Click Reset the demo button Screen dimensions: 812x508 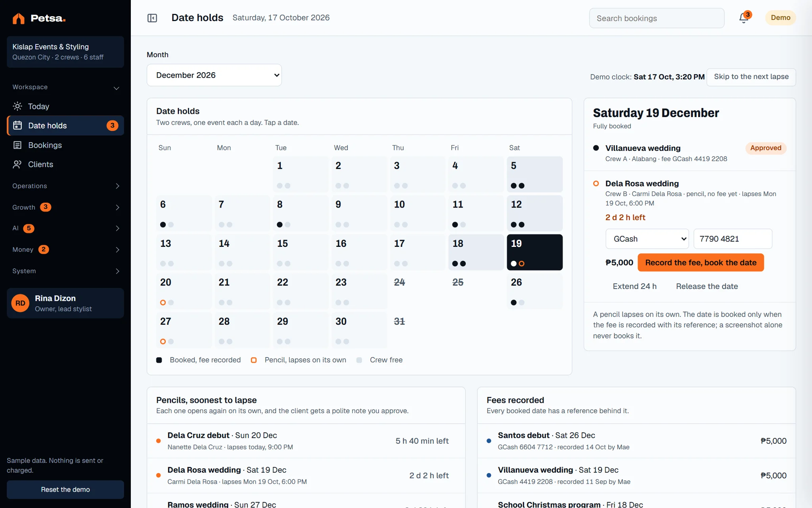(65, 489)
